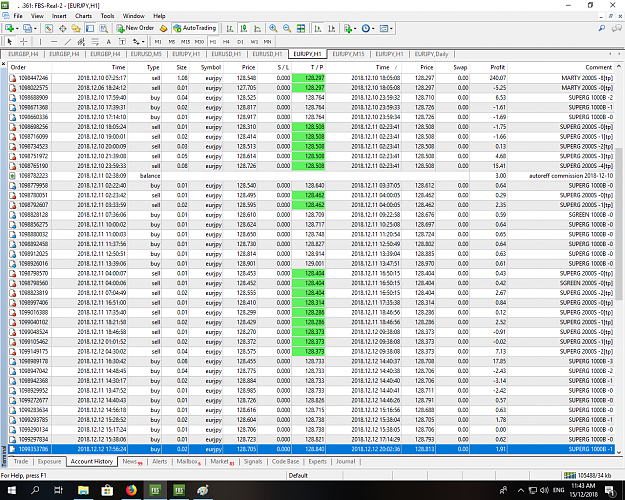Open File Explorer from the taskbar
Screen dimensions: 625x500
click(x=83, y=490)
